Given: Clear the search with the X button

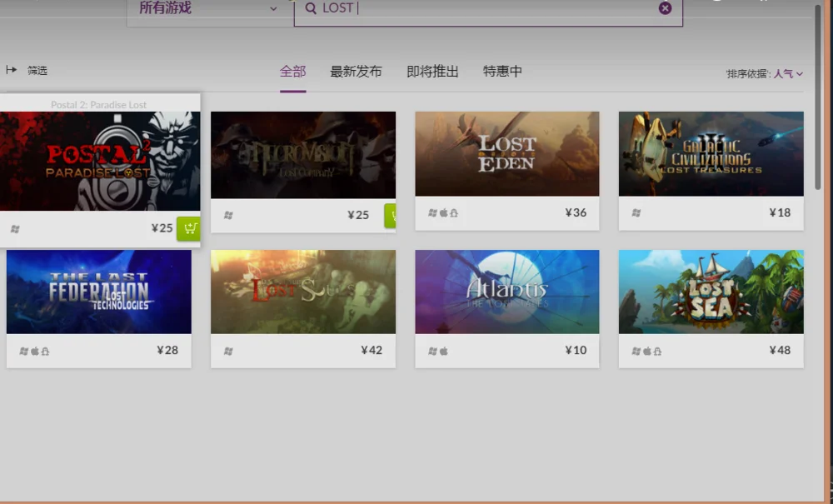Looking at the screenshot, I should [x=665, y=8].
